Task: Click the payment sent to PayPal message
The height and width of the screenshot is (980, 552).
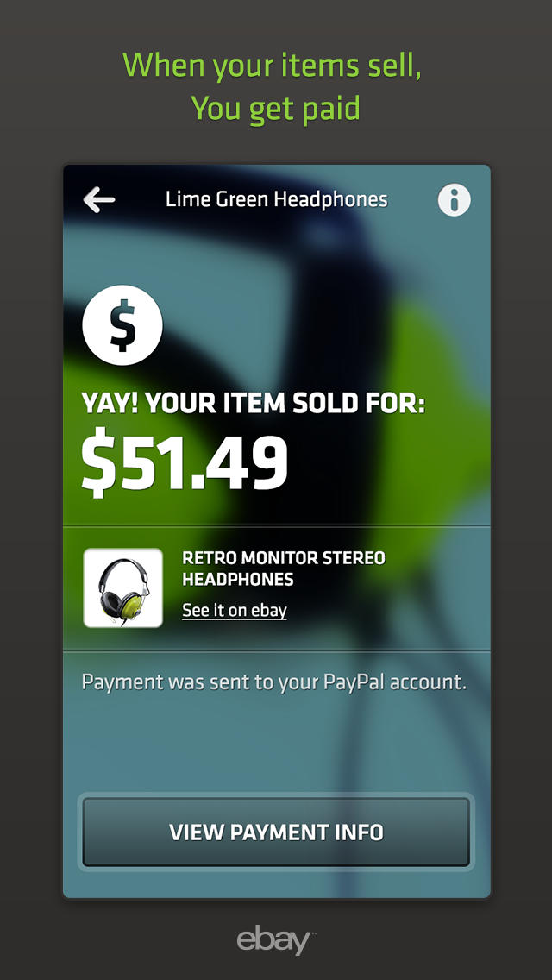Action: click(x=274, y=682)
